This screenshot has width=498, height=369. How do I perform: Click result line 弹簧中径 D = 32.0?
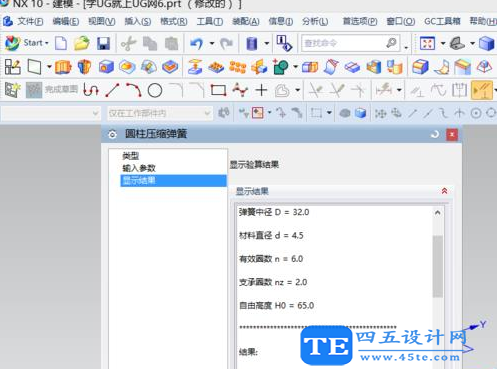(274, 212)
